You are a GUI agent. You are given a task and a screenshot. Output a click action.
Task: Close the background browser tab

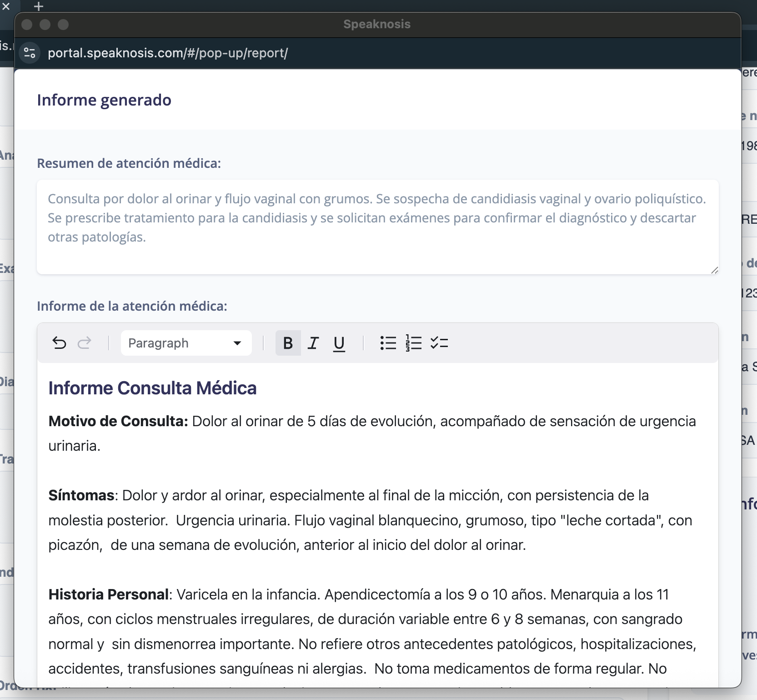point(6,6)
